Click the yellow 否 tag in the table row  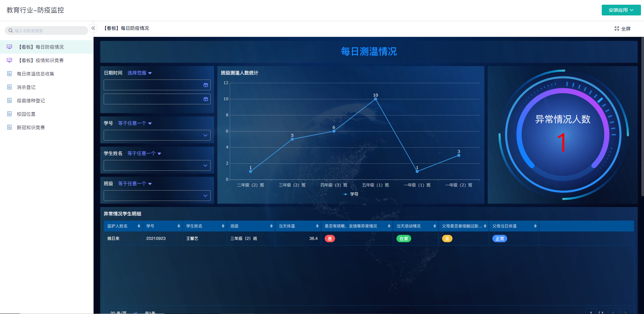coord(447,239)
